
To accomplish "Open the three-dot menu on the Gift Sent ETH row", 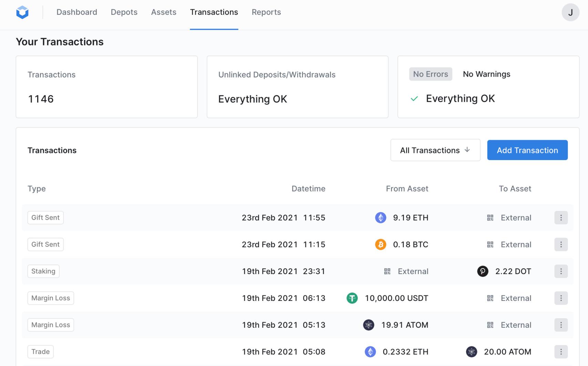I will [x=561, y=218].
